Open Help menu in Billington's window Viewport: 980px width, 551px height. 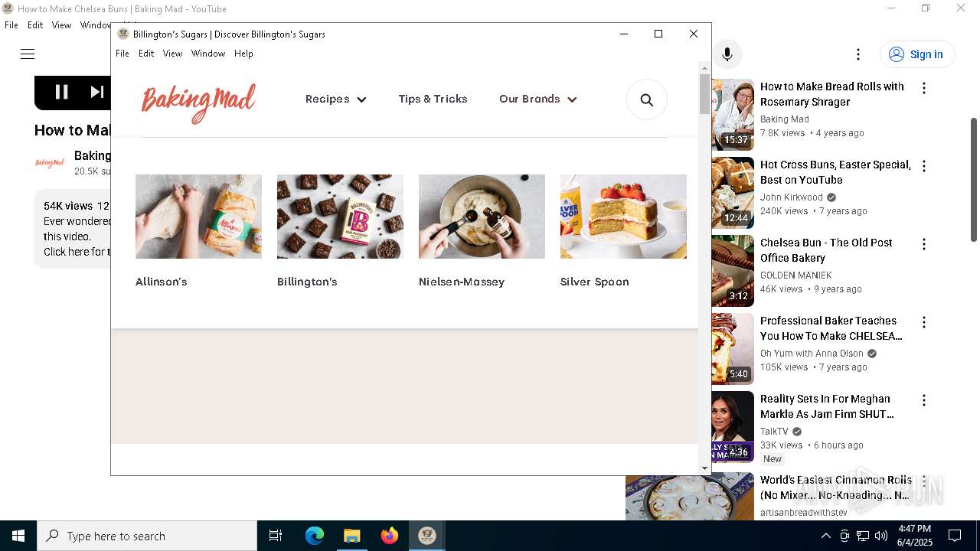243,54
